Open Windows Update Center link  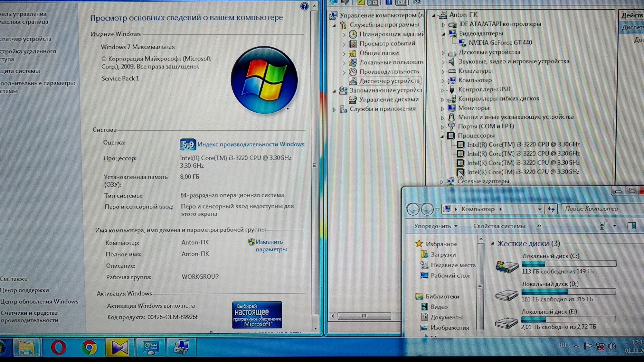coord(39,302)
